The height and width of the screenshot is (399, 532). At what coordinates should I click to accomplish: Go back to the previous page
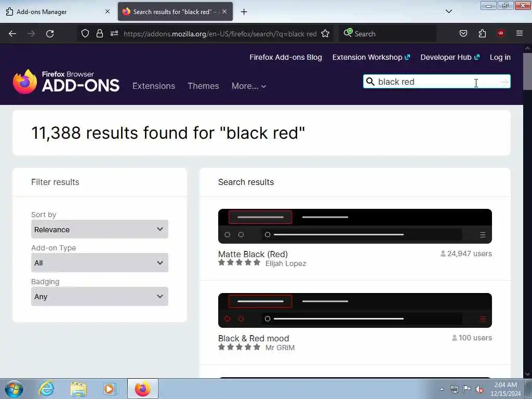[12, 34]
